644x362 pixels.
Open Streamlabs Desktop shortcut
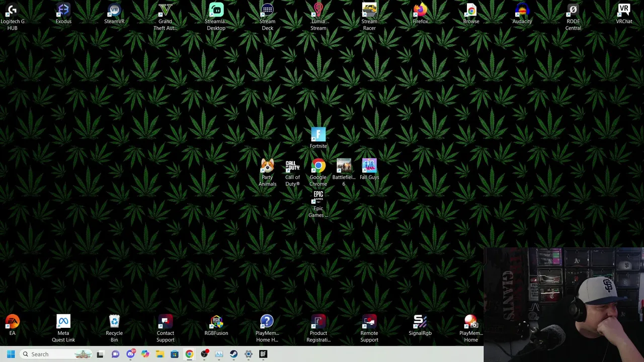[216, 16]
